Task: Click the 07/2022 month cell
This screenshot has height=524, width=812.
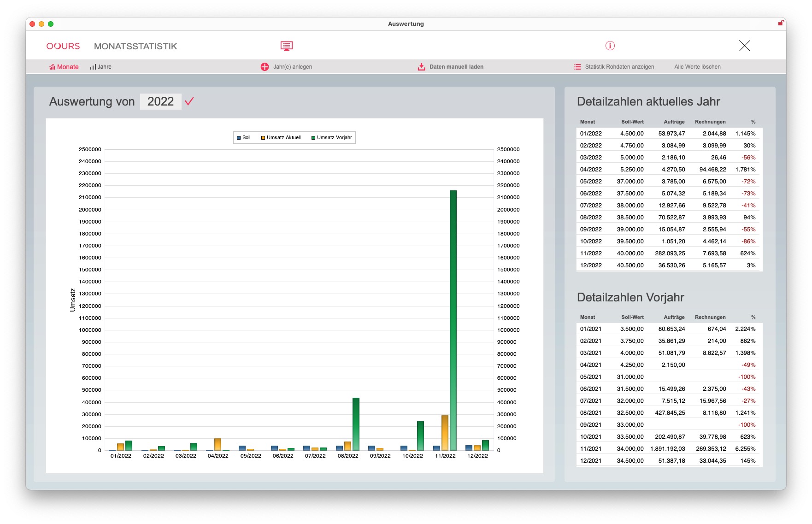Action: tap(591, 206)
